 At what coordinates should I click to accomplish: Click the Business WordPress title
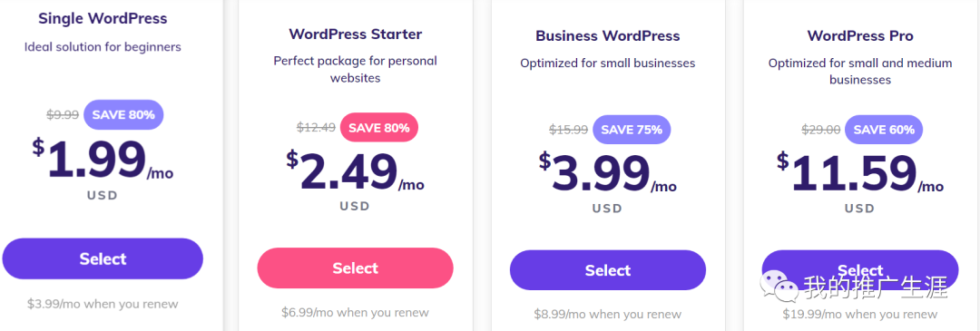pyautogui.click(x=607, y=35)
